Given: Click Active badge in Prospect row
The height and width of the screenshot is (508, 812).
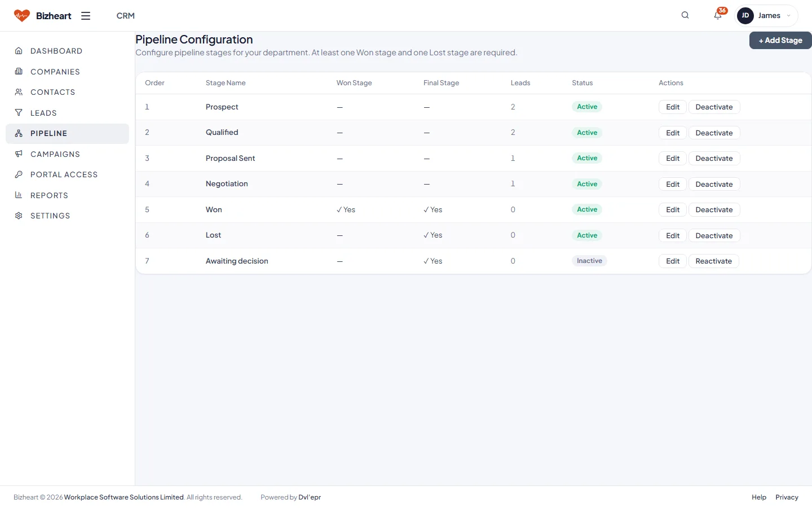Looking at the screenshot, I should coord(587,107).
